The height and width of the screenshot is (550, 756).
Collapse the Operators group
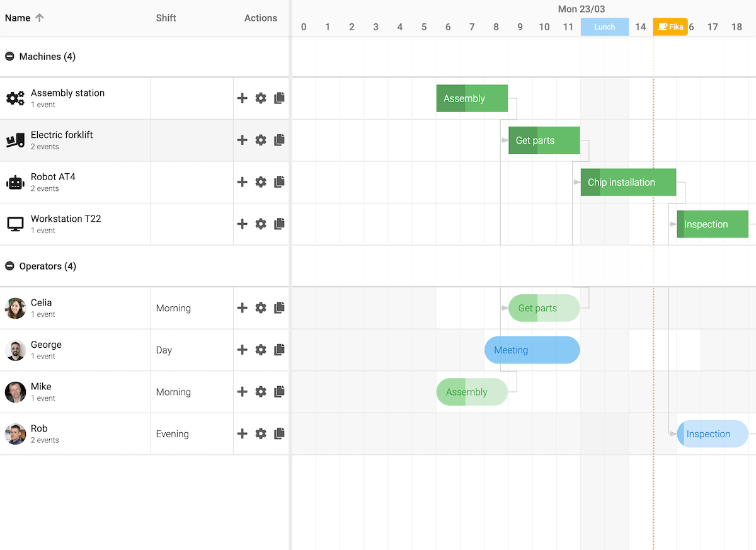9,266
